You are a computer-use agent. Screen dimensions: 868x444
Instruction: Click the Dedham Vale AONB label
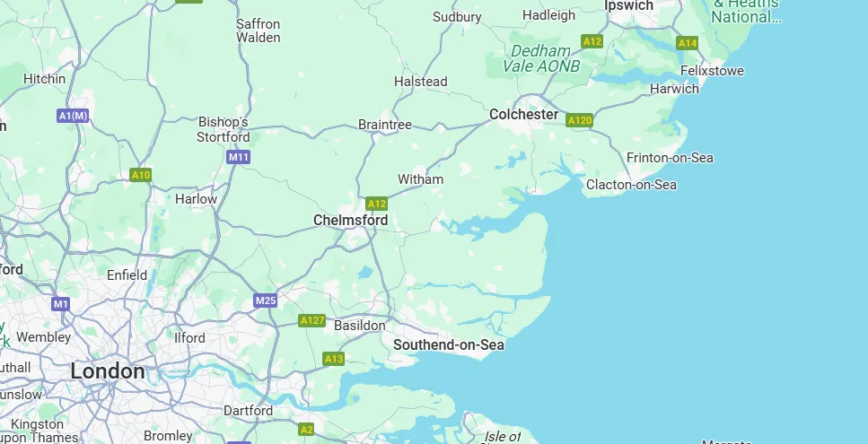click(x=540, y=58)
